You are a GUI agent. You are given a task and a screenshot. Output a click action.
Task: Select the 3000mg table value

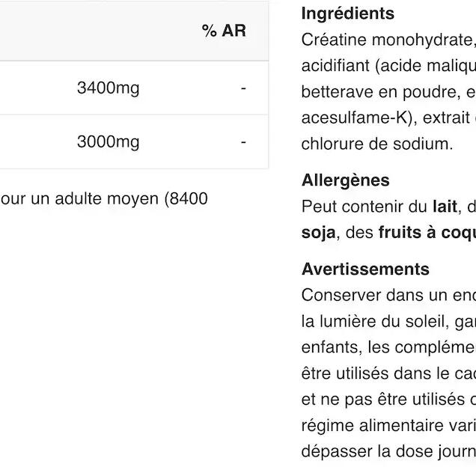tap(108, 141)
